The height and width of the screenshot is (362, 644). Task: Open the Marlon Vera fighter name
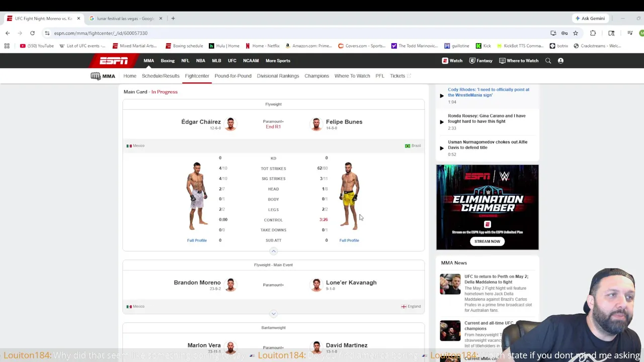(x=204, y=345)
